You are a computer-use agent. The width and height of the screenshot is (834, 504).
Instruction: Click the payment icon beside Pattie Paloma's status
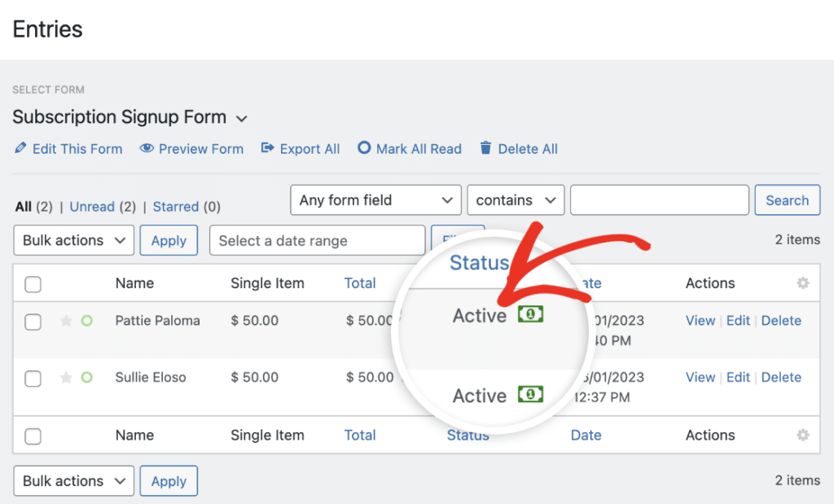tap(529, 314)
